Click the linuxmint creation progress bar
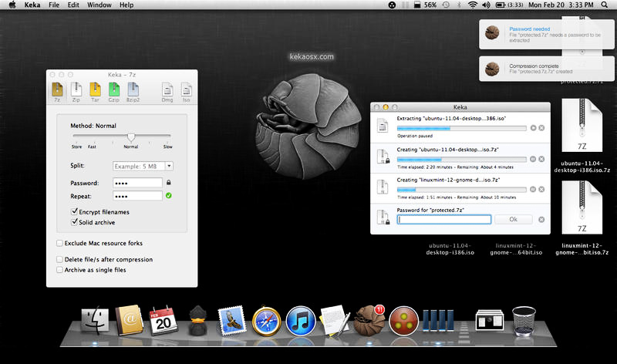The image size is (617, 364). coord(461,190)
